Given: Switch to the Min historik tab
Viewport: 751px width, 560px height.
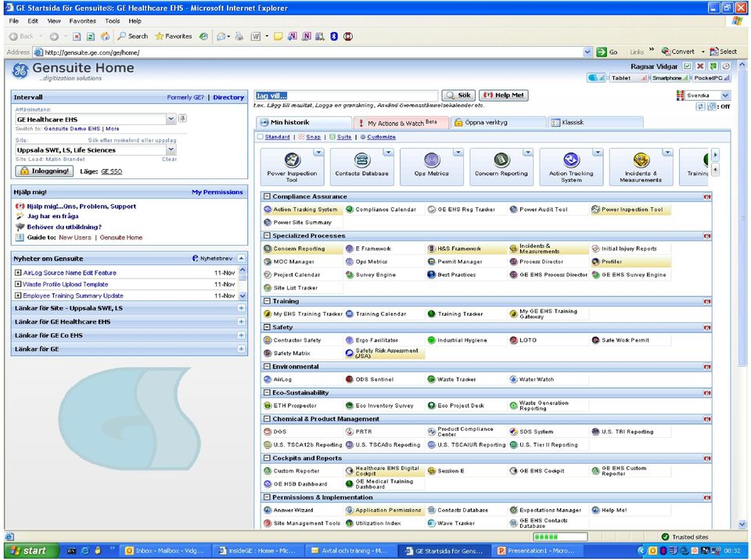Looking at the screenshot, I should click(304, 123).
